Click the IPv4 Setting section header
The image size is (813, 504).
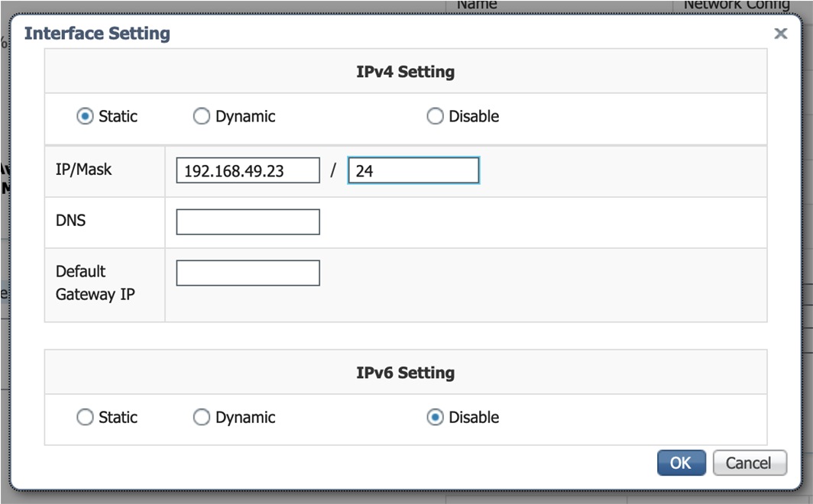coord(405,73)
